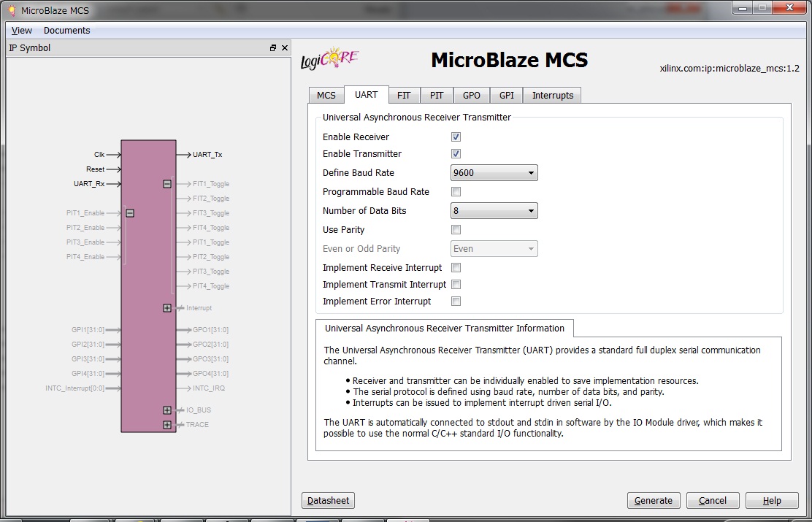
Task: Click the Cancel button
Action: 713,501
